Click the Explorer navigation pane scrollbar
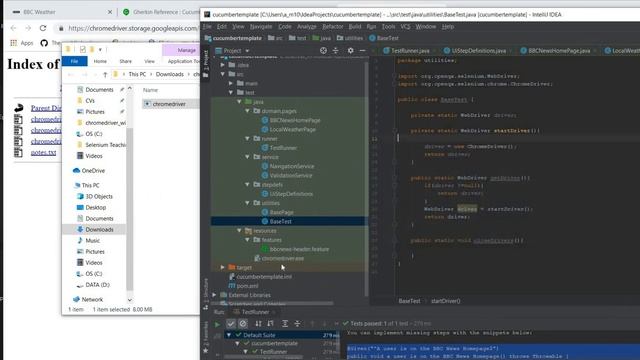This screenshot has width=640, height=360. point(130,208)
